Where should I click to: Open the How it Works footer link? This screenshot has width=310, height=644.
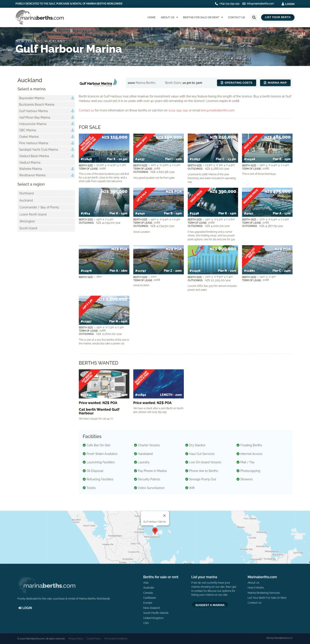pos(255,588)
